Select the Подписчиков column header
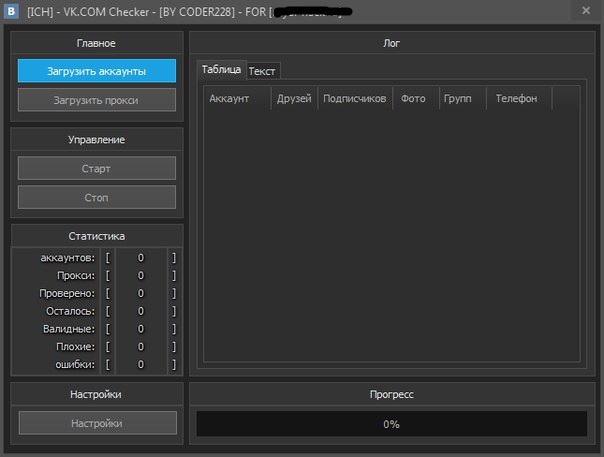Image resolution: width=604 pixels, height=457 pixels. point(354,98)
